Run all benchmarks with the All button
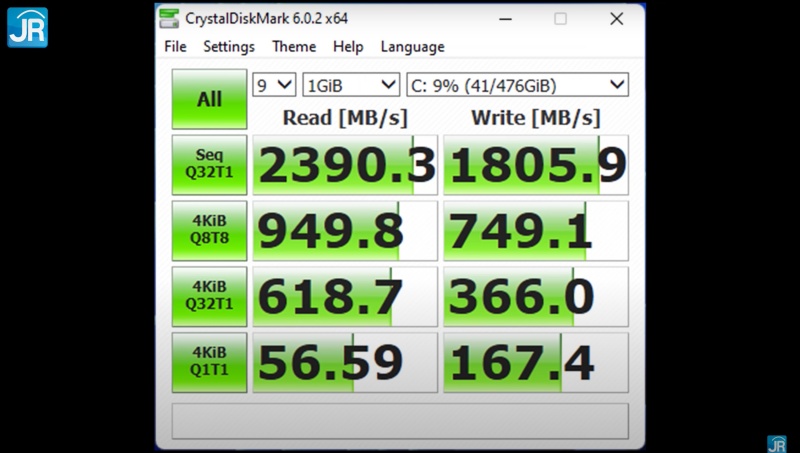This screenshot has height=453, width=800. point(209,99)
